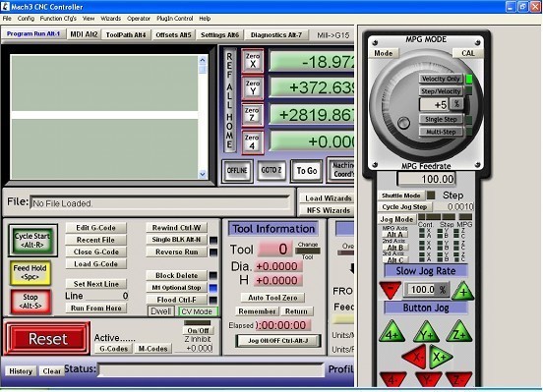Jog Y axis up with green Y+ triangle
Image resolution: width=543 pixels, height=392 pixels.
click(x=426, y=332)
